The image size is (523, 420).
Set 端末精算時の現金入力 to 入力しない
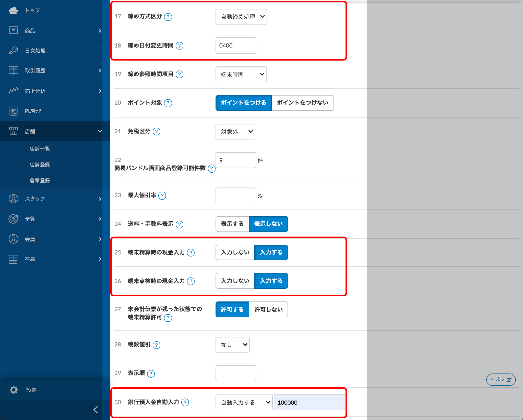click(234, 252)
